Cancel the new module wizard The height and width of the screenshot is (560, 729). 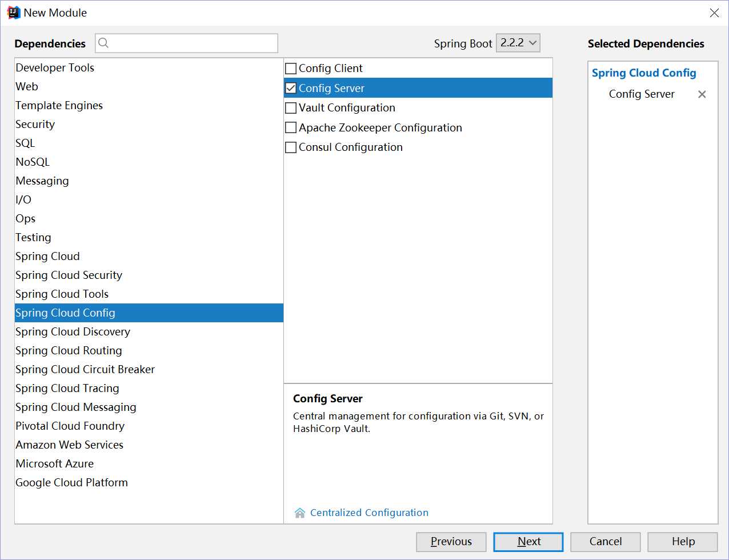606,542
